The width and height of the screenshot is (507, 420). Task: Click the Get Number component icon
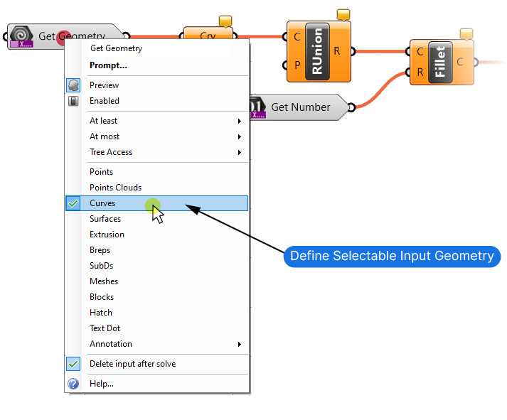pyautogui.click(x=257, y=107)
